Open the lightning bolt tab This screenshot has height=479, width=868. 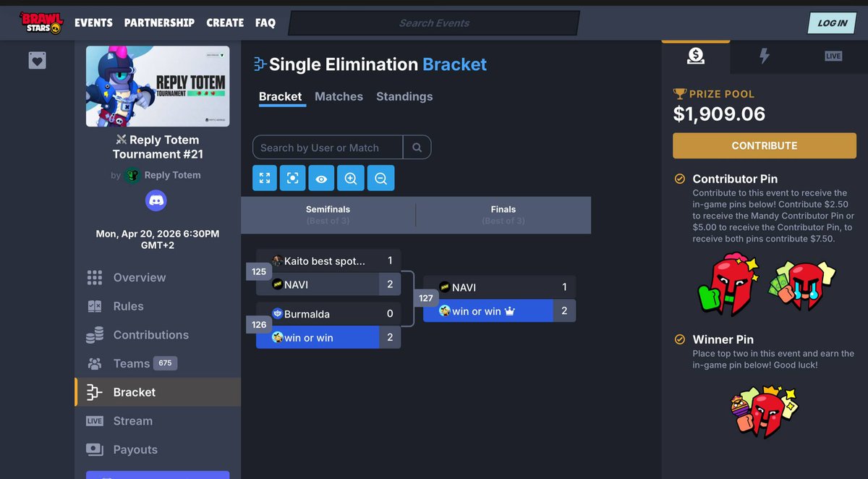[x=764, y=56]
